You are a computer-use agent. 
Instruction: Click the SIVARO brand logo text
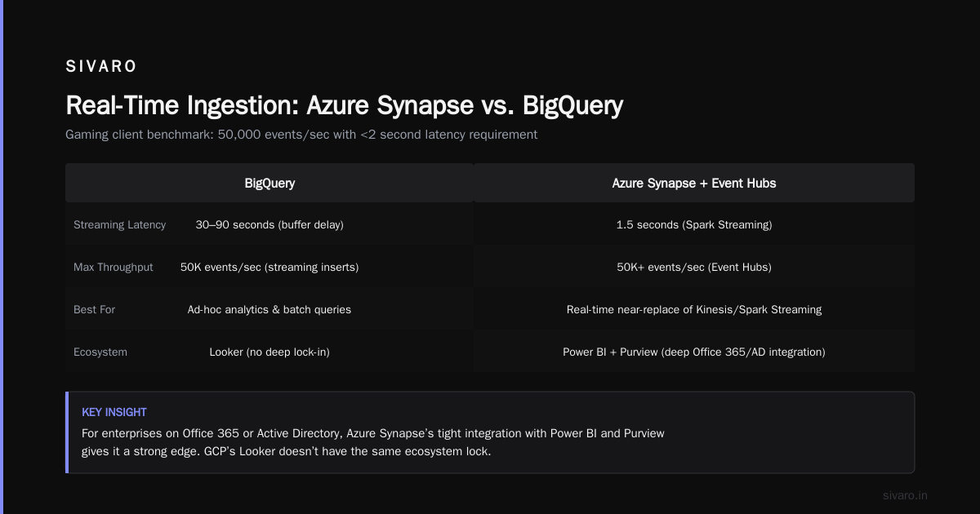click(x=101, y=67)
